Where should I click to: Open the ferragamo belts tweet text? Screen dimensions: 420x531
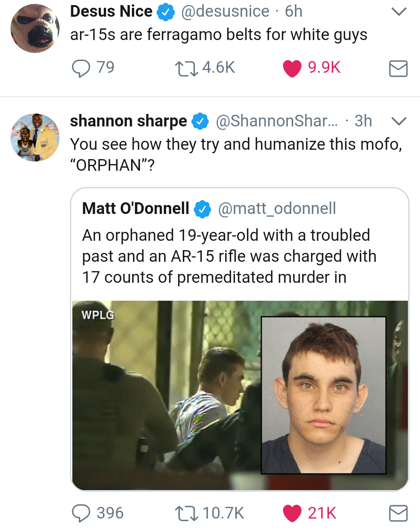pyautogui.click(x=219, y=35)
